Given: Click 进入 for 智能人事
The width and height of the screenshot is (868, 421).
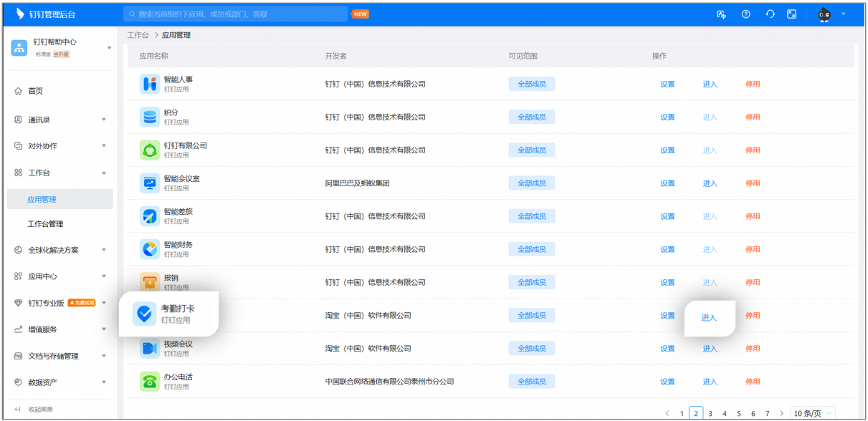Looking at the screenshot, I should tap(710, 84).
